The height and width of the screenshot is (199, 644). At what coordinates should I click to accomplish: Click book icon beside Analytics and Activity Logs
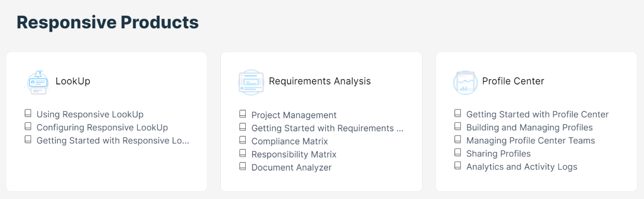(457, 165)
